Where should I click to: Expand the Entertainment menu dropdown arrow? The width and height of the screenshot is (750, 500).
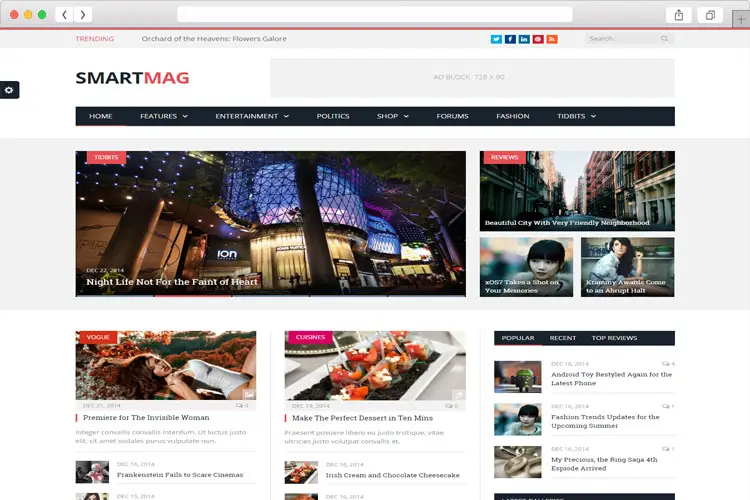coord(286,116)
